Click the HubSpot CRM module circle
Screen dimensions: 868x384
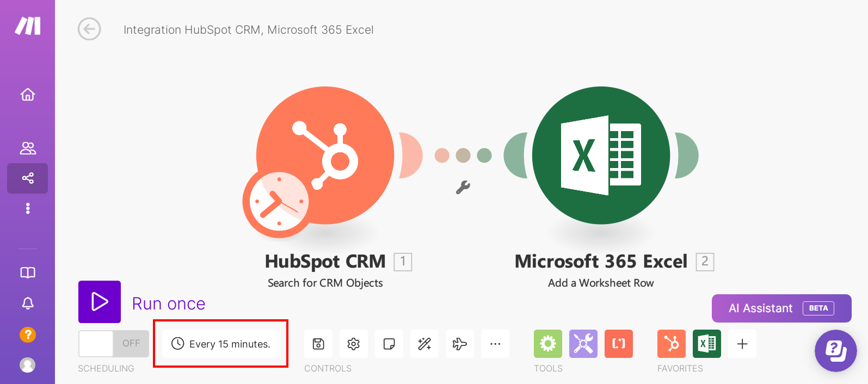[325, 155]
